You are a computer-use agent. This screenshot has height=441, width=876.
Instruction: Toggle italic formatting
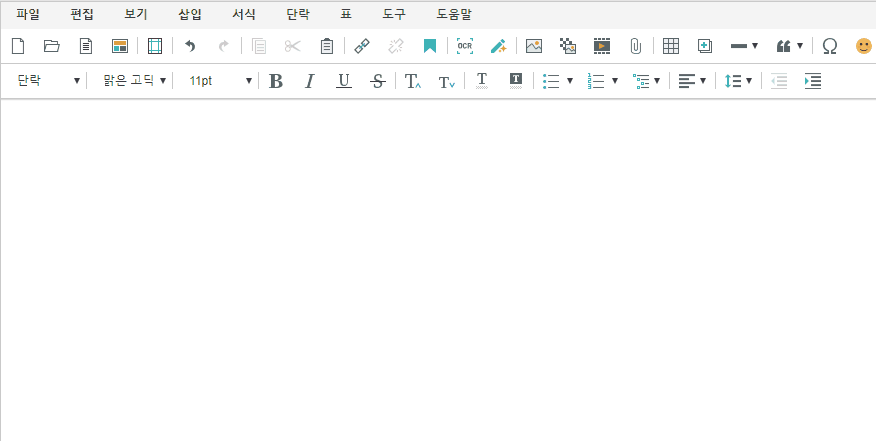click(310, 81)
